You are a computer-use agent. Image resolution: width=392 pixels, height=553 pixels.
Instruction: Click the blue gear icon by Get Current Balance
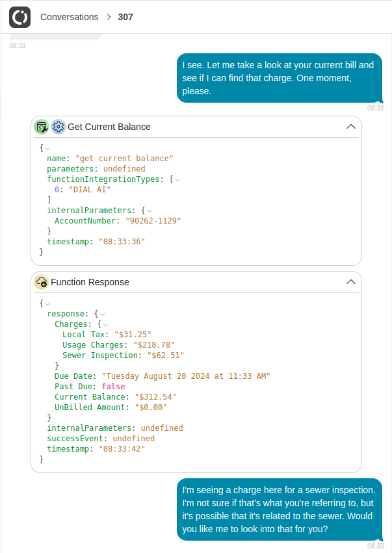(59, 127)
